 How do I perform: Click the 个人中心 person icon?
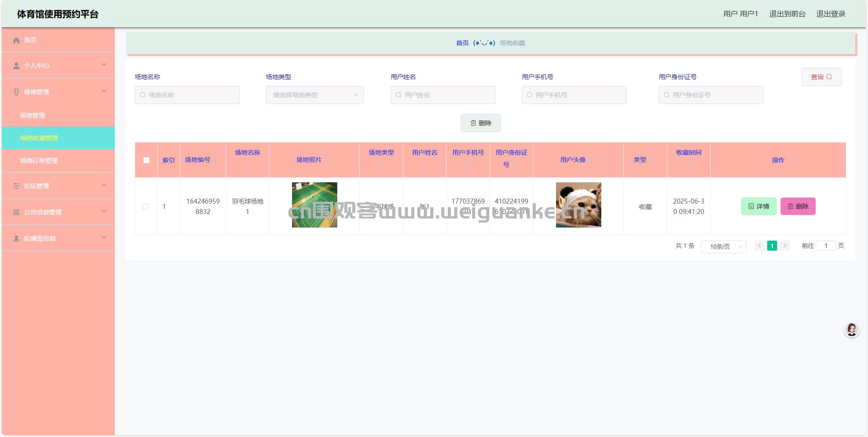tap(16, 66)
